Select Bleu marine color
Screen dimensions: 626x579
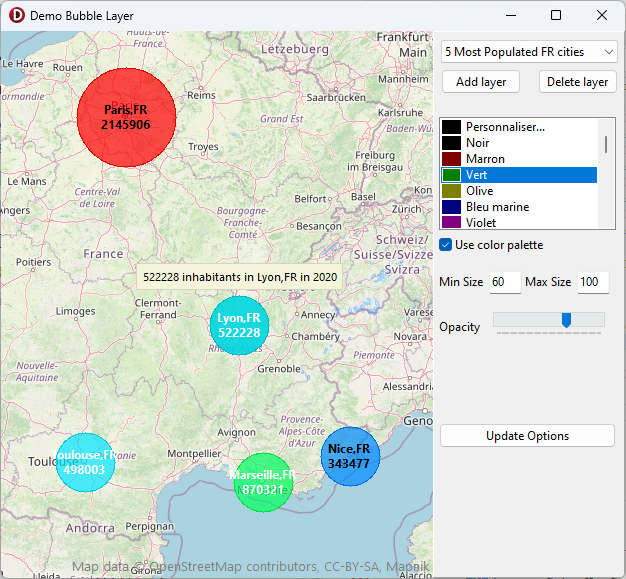pos(497,207)
